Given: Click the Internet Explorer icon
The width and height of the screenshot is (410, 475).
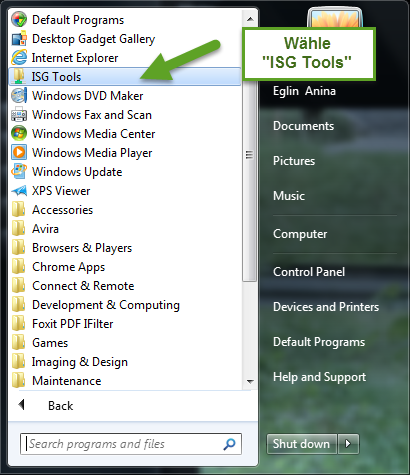Looking at the screenshot, I should (19, 58).
